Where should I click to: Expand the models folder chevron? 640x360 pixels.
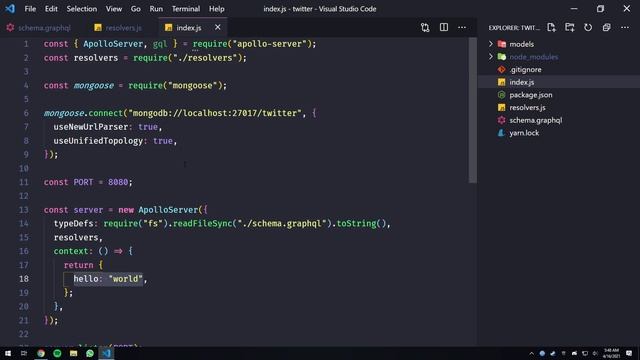tap(491, 44)
